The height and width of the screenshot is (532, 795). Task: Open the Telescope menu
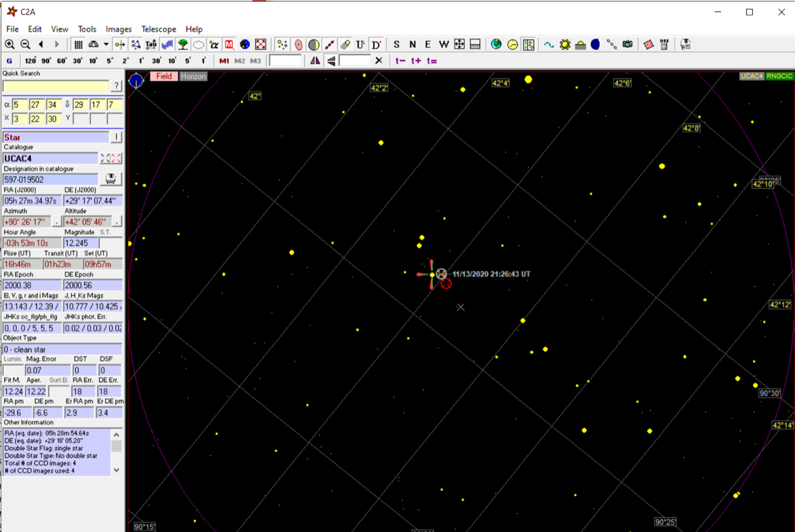[x=158, y=29]
